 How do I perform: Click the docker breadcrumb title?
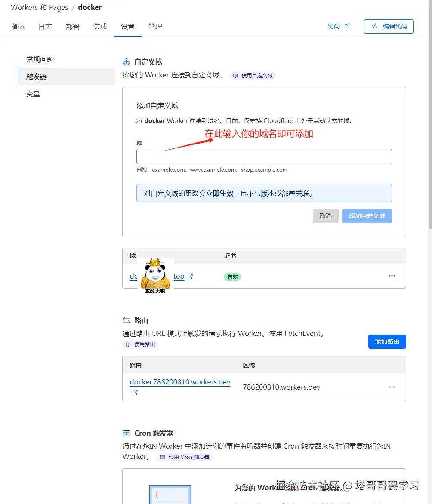point(90,7)
